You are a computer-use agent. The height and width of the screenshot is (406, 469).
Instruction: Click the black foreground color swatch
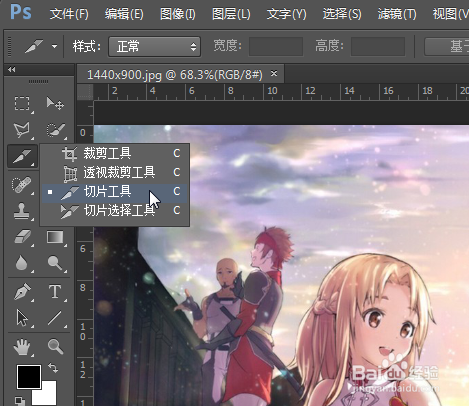click(29, 377)
